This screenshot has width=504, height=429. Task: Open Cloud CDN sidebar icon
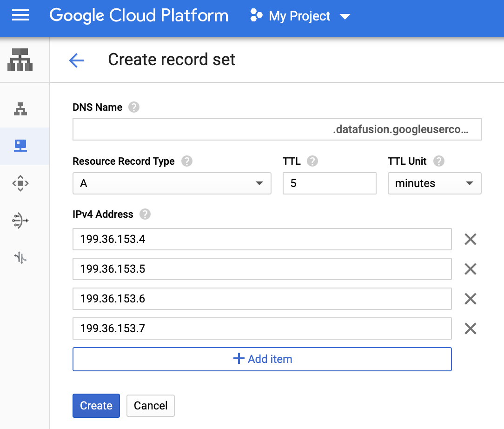coord(20,183)
